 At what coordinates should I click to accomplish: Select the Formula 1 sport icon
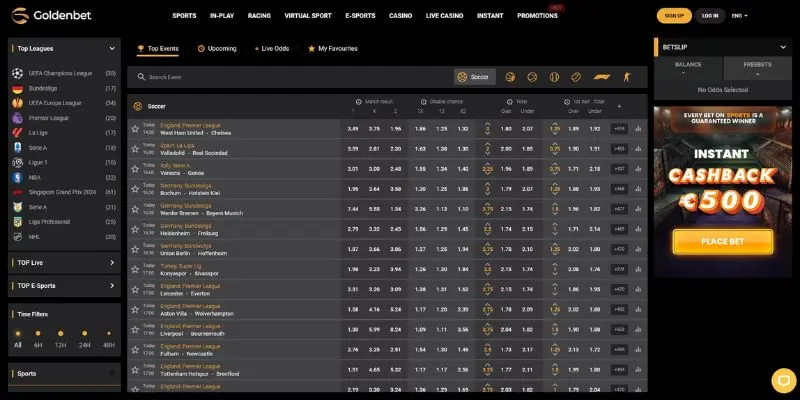599,77
